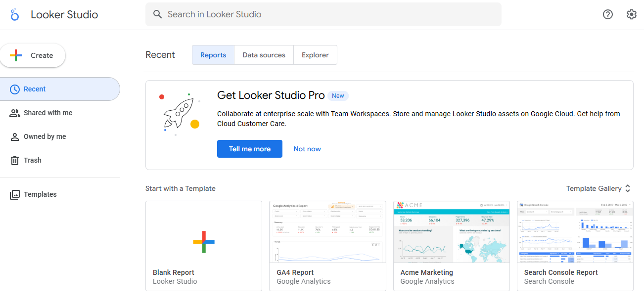
Task: Click the Start with a Template label
Action: coord(181,188)
